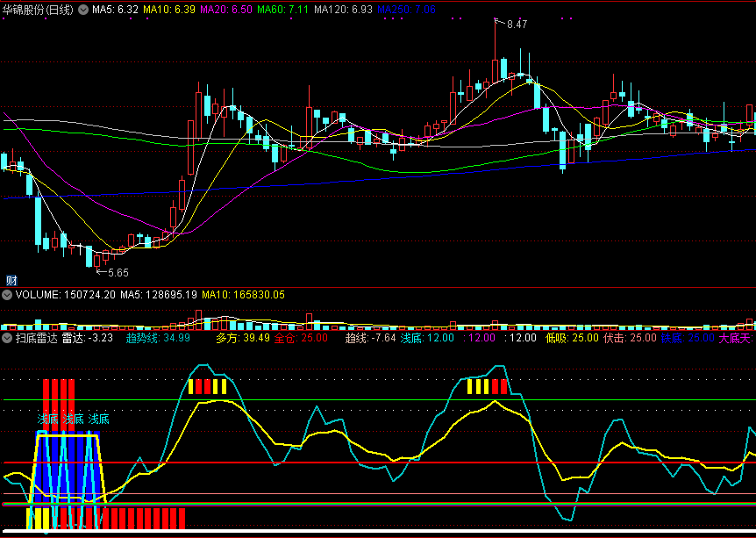Click the 财 finance info icon
The height and width of the screenshot is (538, 756).
tap(11, 280)
